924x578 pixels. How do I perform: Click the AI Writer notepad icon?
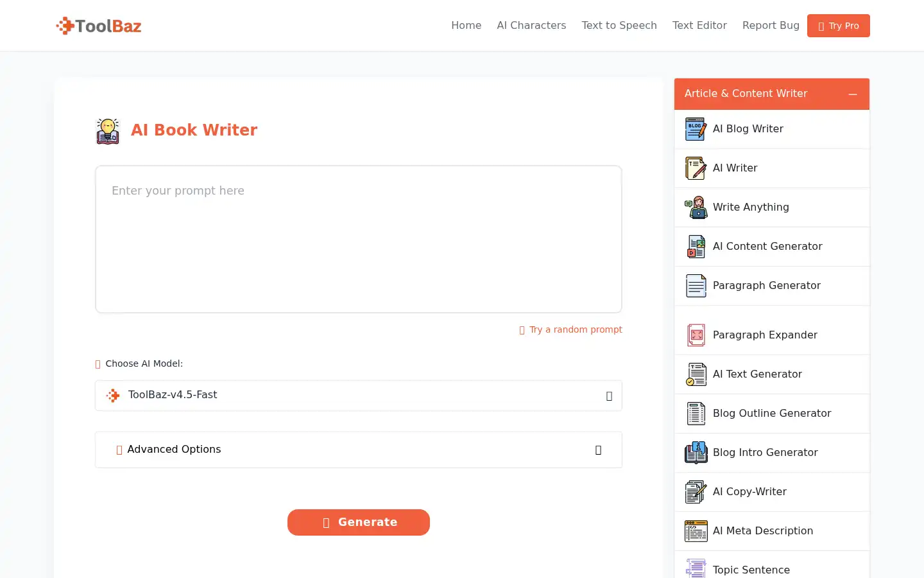[x=696, y=168]
